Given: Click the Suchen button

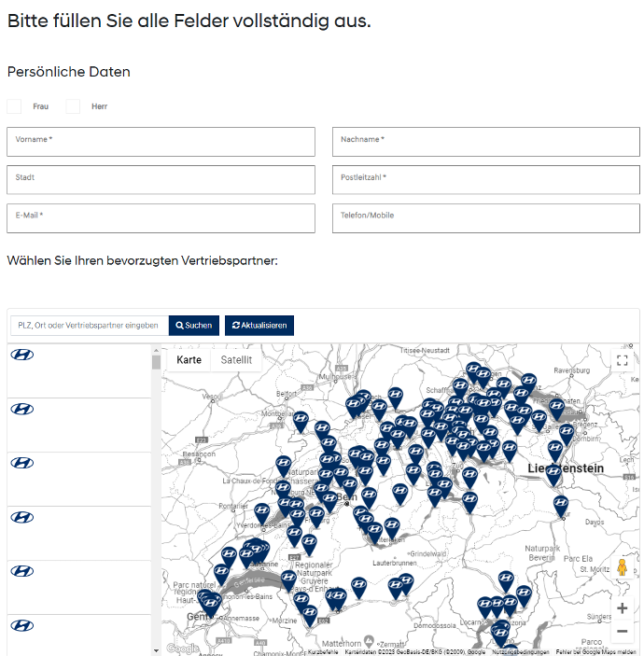Looking at the screenshot, I should click(194, 326).
